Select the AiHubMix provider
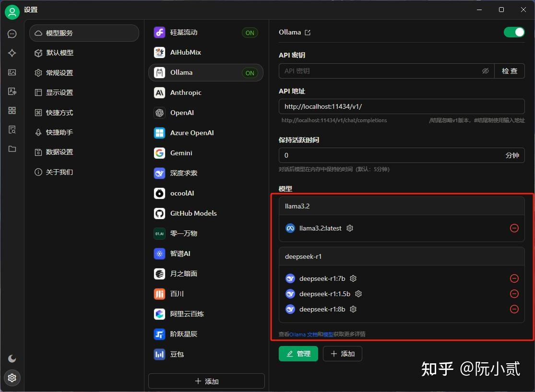535x392 pixels. (x=206, y=53)
